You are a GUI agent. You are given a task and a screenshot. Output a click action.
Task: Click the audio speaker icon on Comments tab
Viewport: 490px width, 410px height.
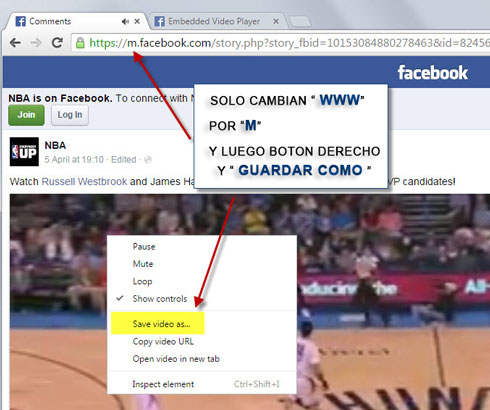pos(125,21)
